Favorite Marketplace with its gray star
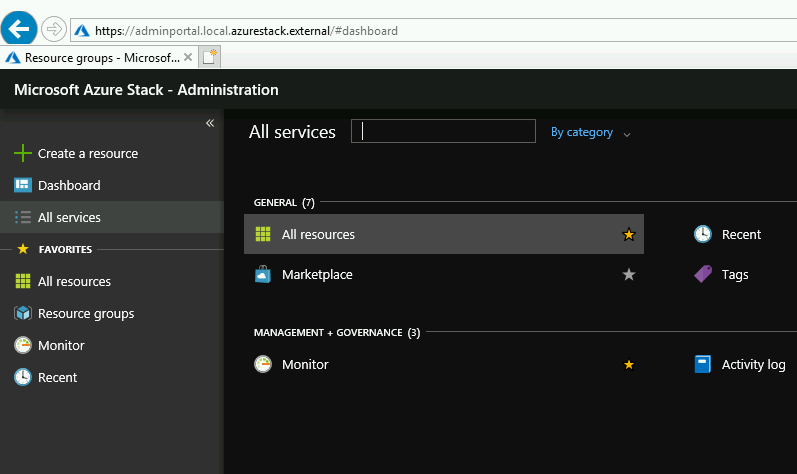The width and height of the screenshot is (797, 474). point(629,275)
